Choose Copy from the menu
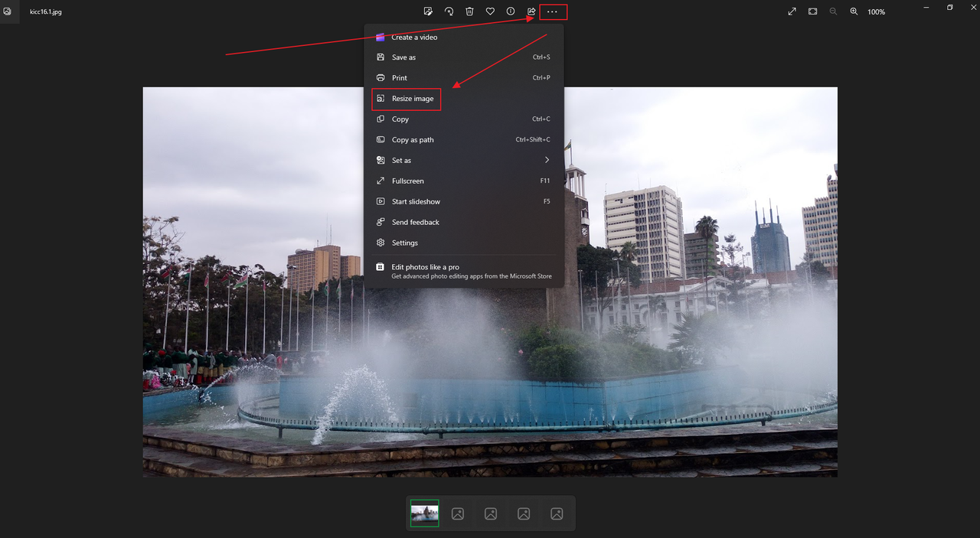980x538 pixels. tap(464, 119)
